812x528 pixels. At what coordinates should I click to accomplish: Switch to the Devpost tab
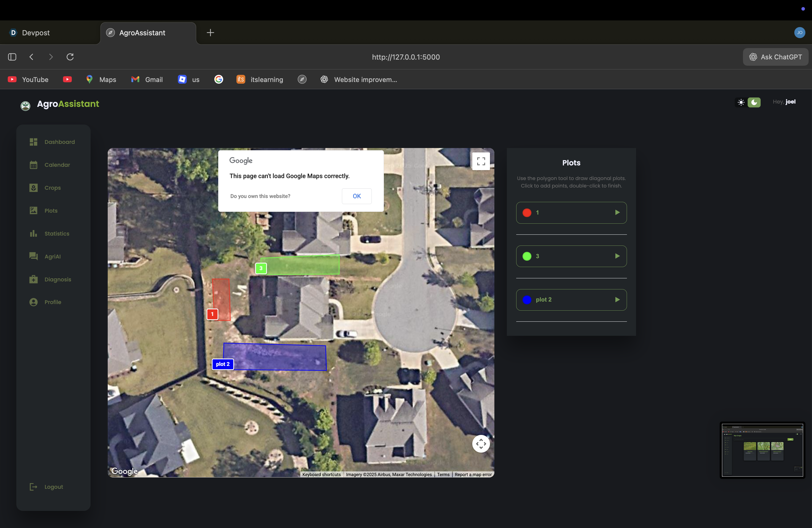pyautogui.click(x=36, y=33)
